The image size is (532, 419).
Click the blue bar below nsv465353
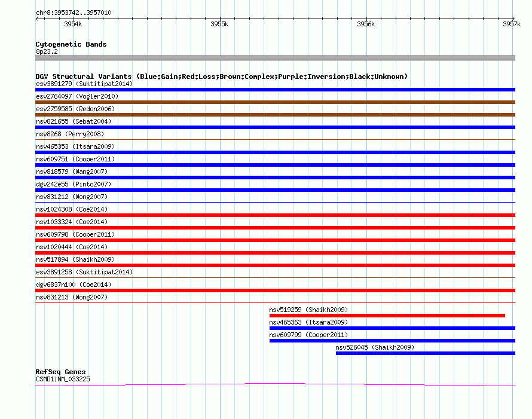(275, 152)
